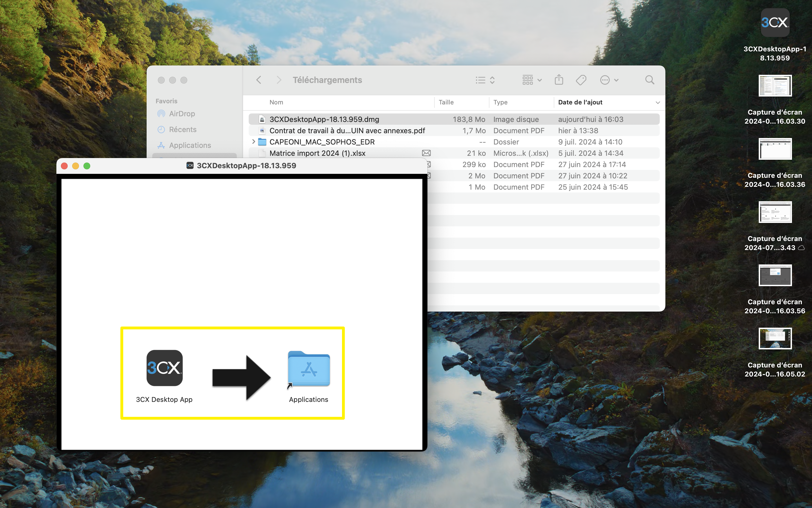The image size is (812, 508).
Task: Click the Micros...k (.xlsx) type cell
Action: click(521, 153)
